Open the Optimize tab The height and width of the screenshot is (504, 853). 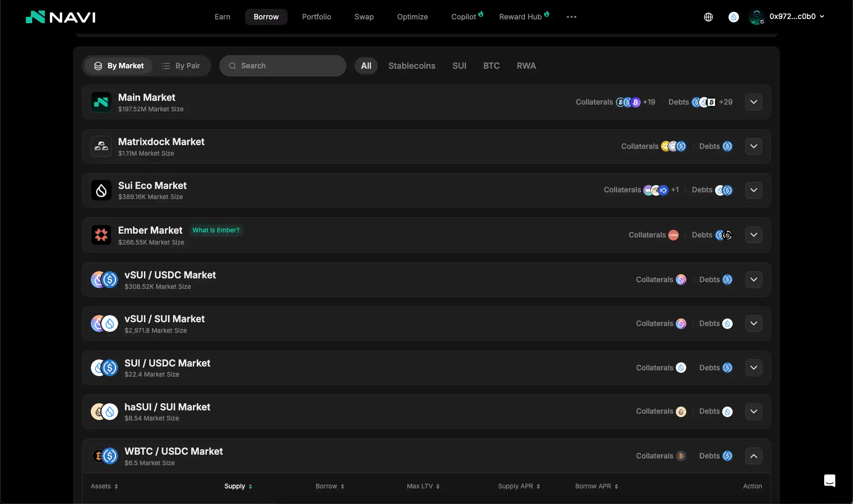click(412, 17)
